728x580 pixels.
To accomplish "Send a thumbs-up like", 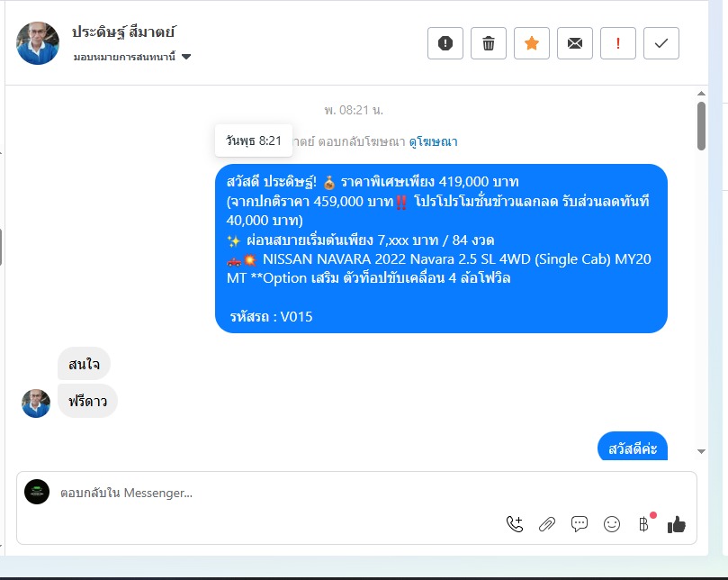I will click(x=677, y=524).
